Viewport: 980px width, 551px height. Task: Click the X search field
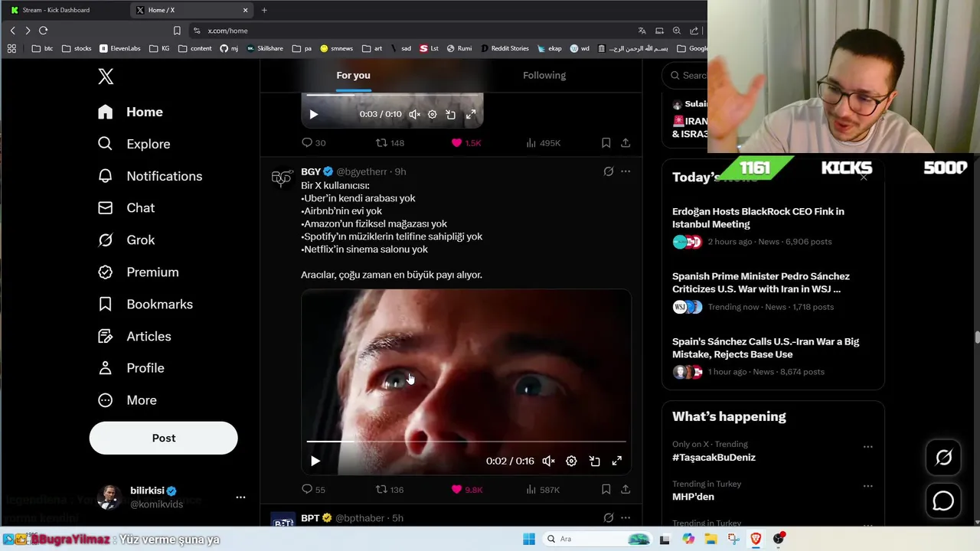point(687,75)
